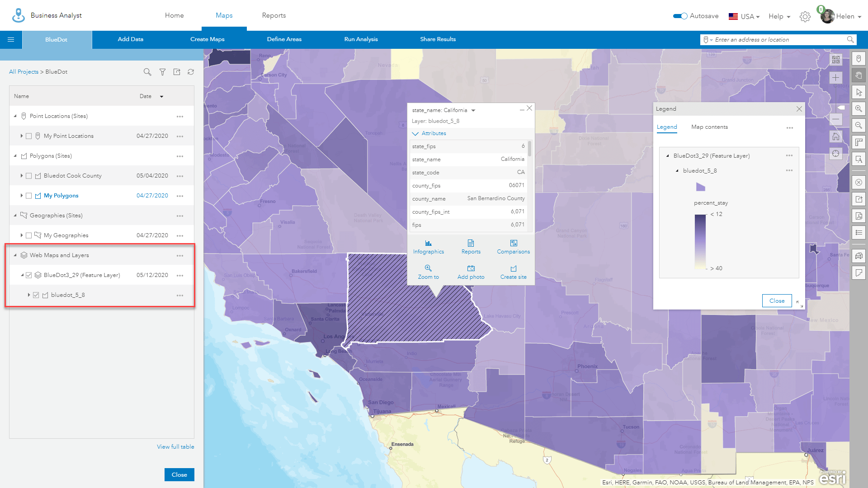Select the pin location tool
This screenshot has height=488, width=868.
tap(859, 59)
